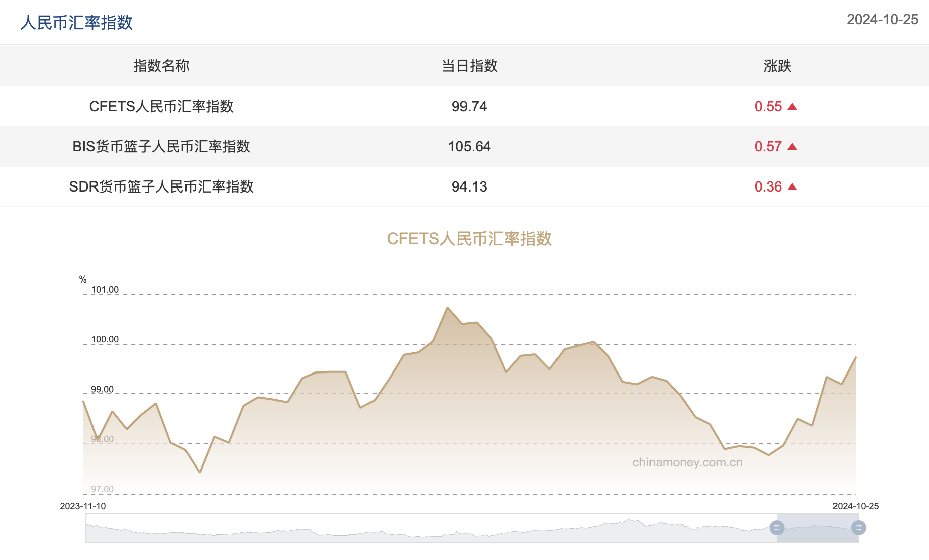Click the 涨跌 column header
Screen dimensions: 929x560
pos(777,66)
